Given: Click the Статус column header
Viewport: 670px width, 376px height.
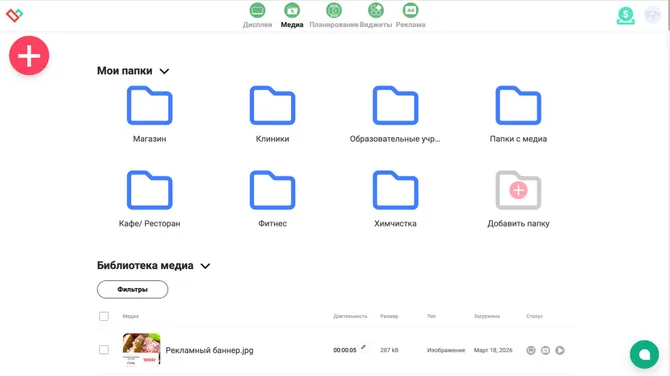Looking at the screenshot, I should tap(534, 316).
